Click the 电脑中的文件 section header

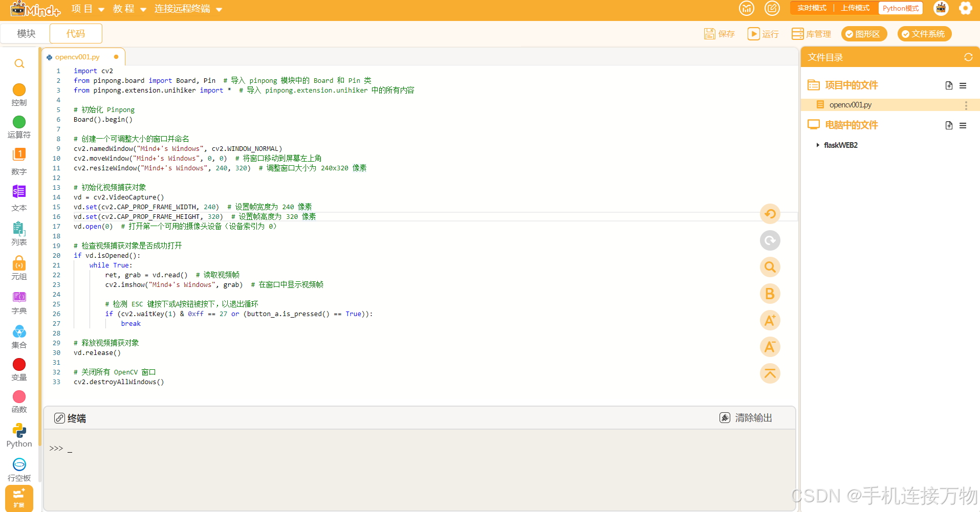pos(851,125)
